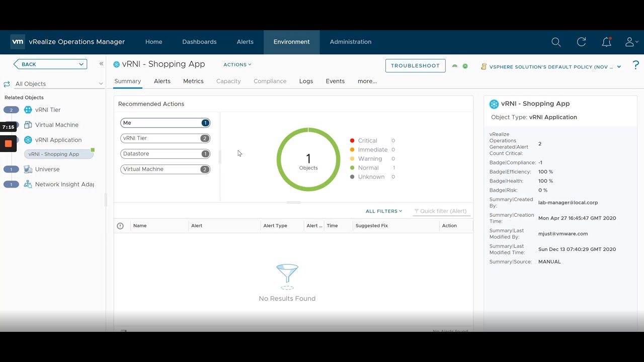Click the Critical red legend dot
This screenshot has height=362, width=644.
352,141
